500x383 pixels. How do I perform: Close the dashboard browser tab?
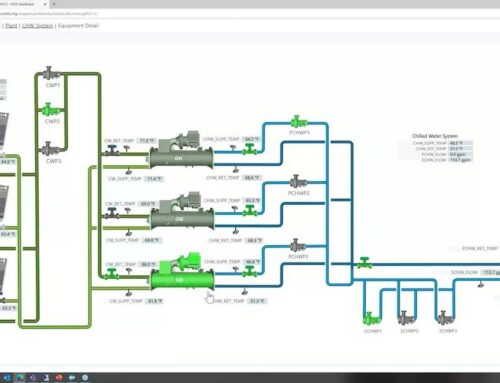[x=45, y=4]
